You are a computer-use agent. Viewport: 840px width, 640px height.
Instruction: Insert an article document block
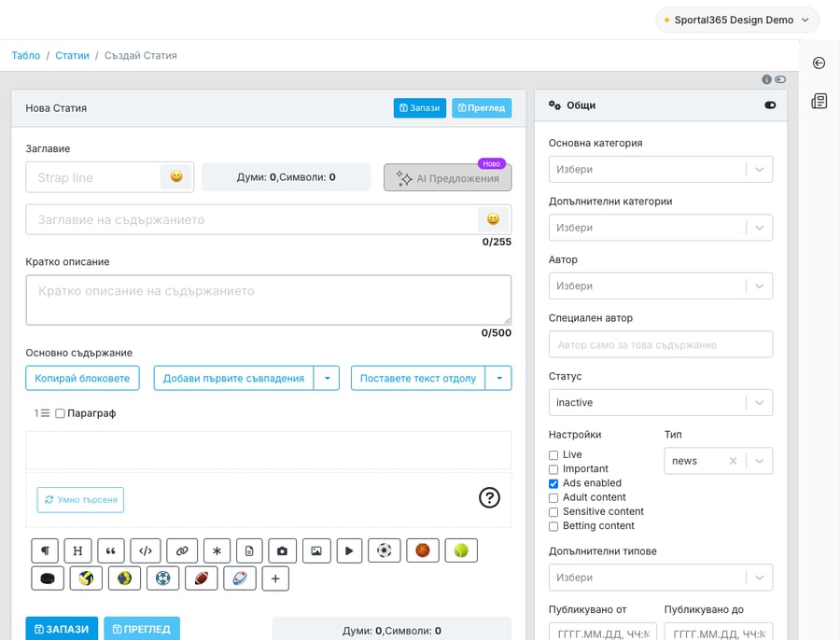tap(249, 550)
